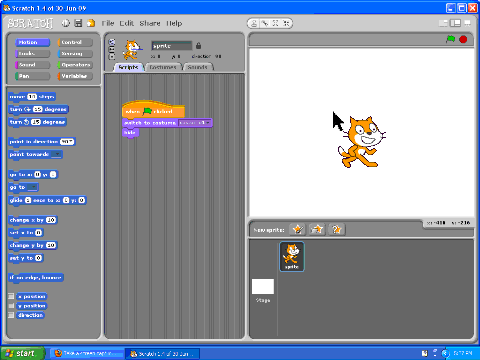Viewport: 480px width, 360px height.
Task: Select the Sound block category
Action: point(32,65)
